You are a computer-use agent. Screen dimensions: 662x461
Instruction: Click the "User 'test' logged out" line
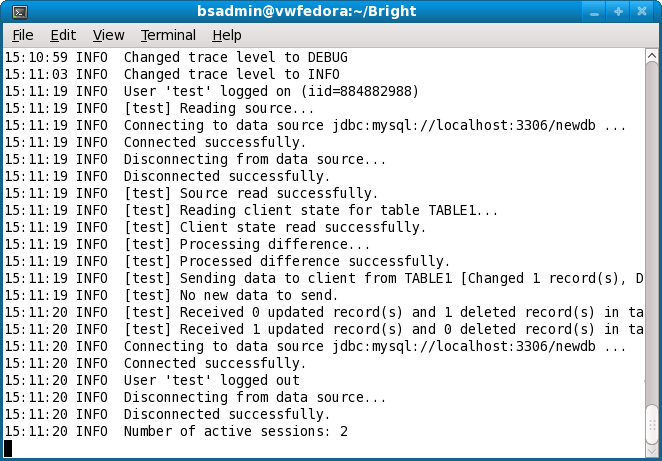(211, 381)
